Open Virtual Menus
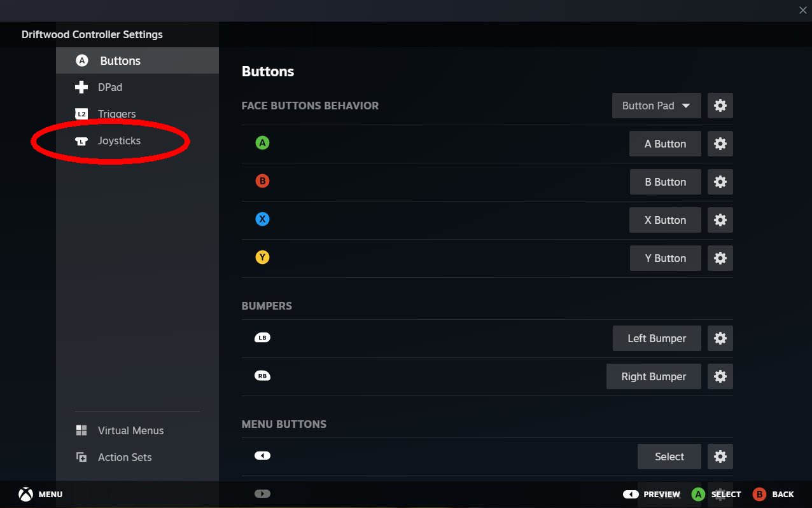Image resolution: width=812 pixels, height=508 pixels. pyautogui.click(x=130, y=430)
